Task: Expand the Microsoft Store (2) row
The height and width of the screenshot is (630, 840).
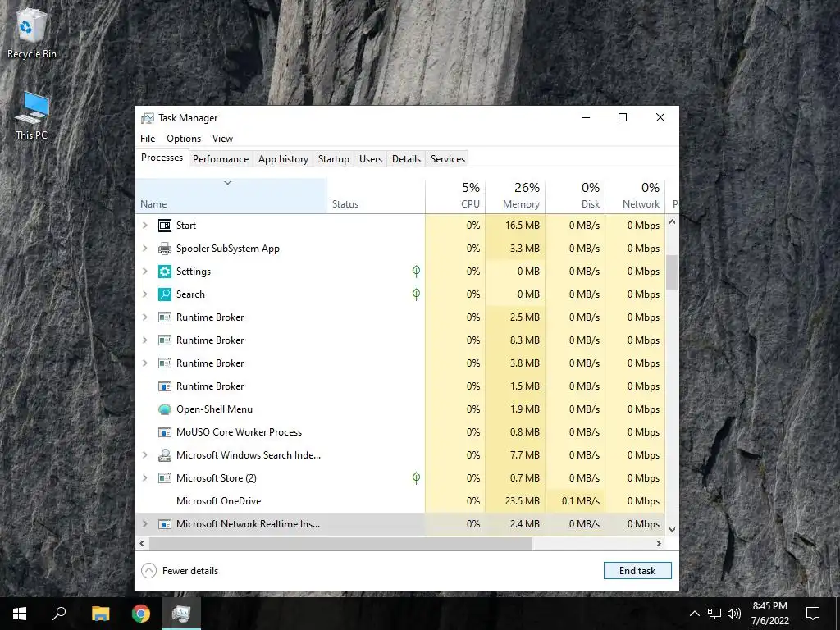Action: [x=144, y=478]
